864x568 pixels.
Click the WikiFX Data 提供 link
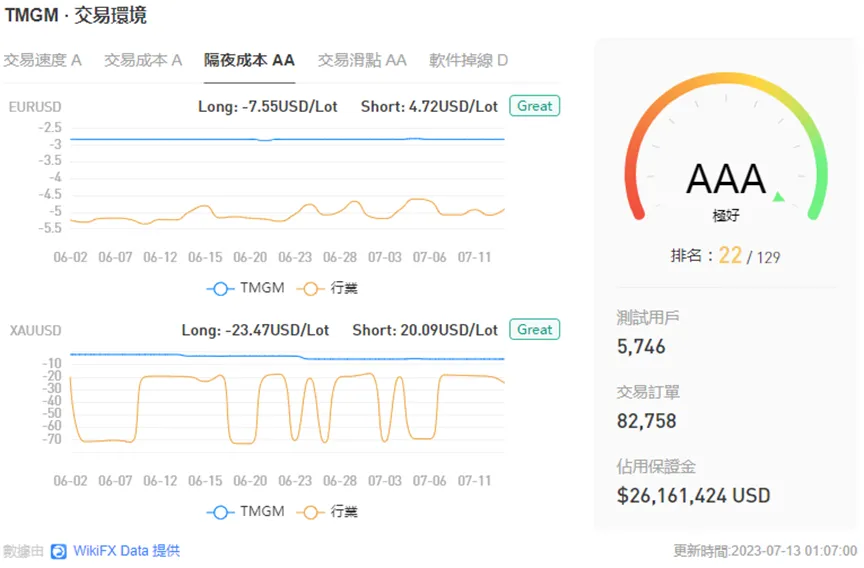click(126, 551)
